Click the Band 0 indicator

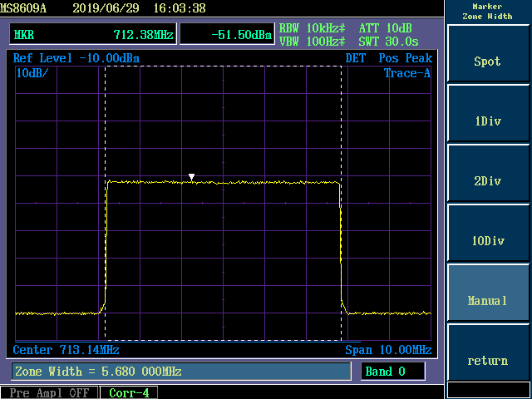392,372
